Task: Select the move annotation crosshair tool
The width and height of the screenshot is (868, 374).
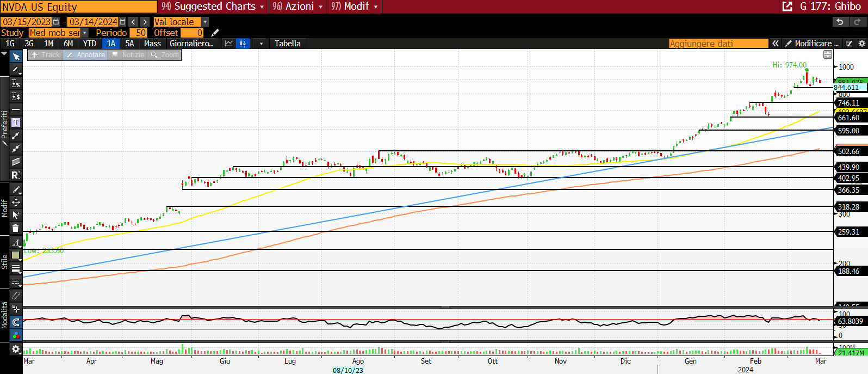Action: click(16, 203)
